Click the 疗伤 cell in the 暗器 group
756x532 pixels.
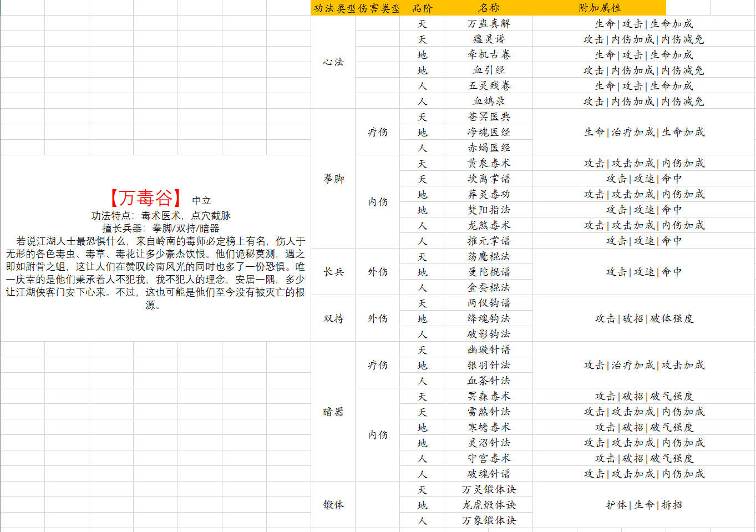tap(378, 365)
